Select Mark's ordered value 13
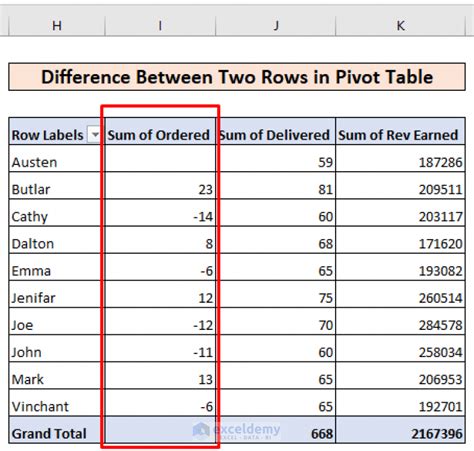Screen dimensions: 474x451 160,376
